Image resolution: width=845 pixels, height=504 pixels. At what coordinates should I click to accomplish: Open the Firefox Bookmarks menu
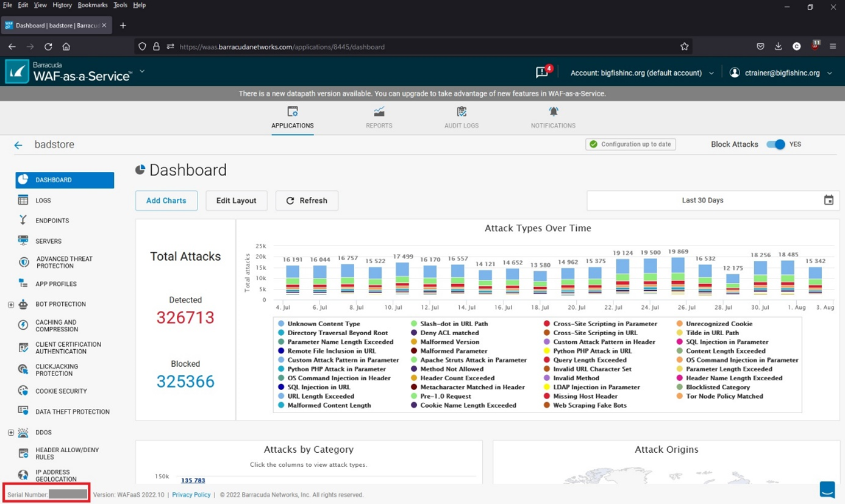click(92, 5)
